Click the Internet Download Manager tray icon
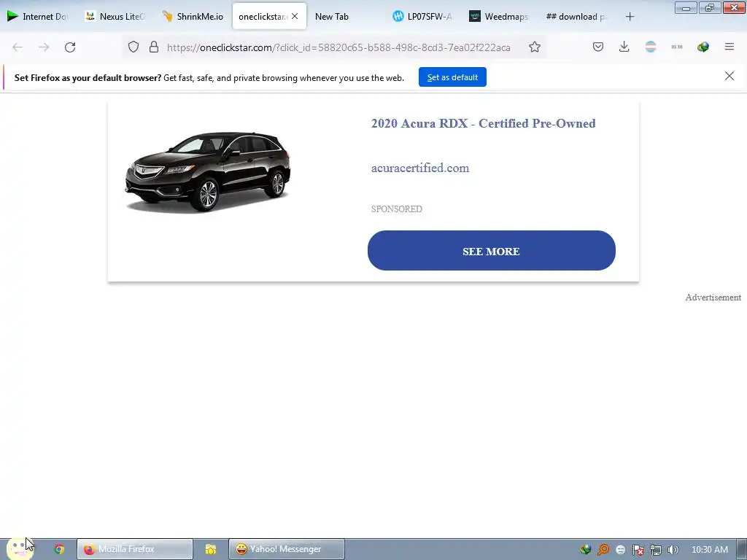 [x=586, y=550]
